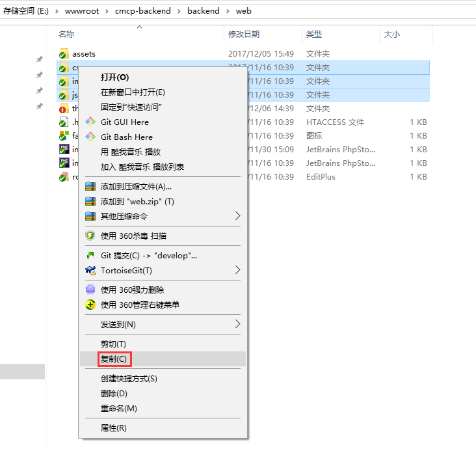Viewport: 476px width, 449px height.
Task: Click the PhpStorm file icon dated 11/30 15:09
Action: coord(64,149)
